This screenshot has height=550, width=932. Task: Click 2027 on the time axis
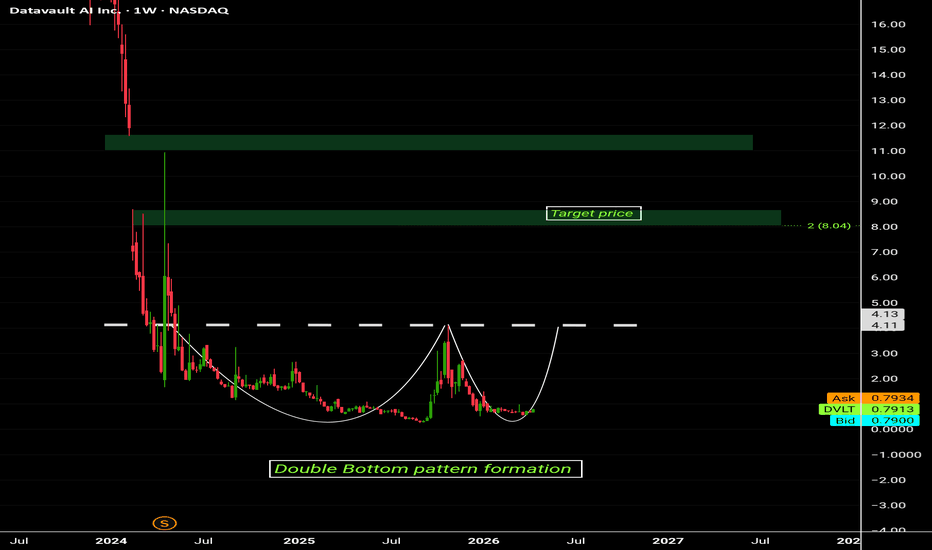pyautogui.click(x=669, y=540)
